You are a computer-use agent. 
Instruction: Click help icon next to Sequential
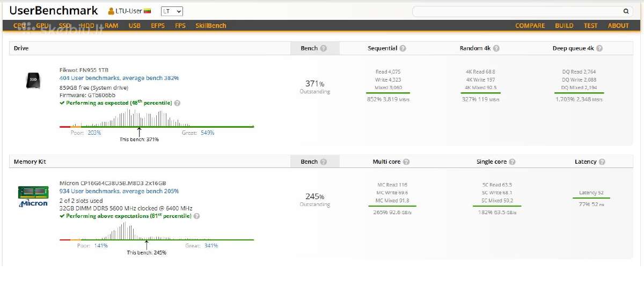point(402,48)
